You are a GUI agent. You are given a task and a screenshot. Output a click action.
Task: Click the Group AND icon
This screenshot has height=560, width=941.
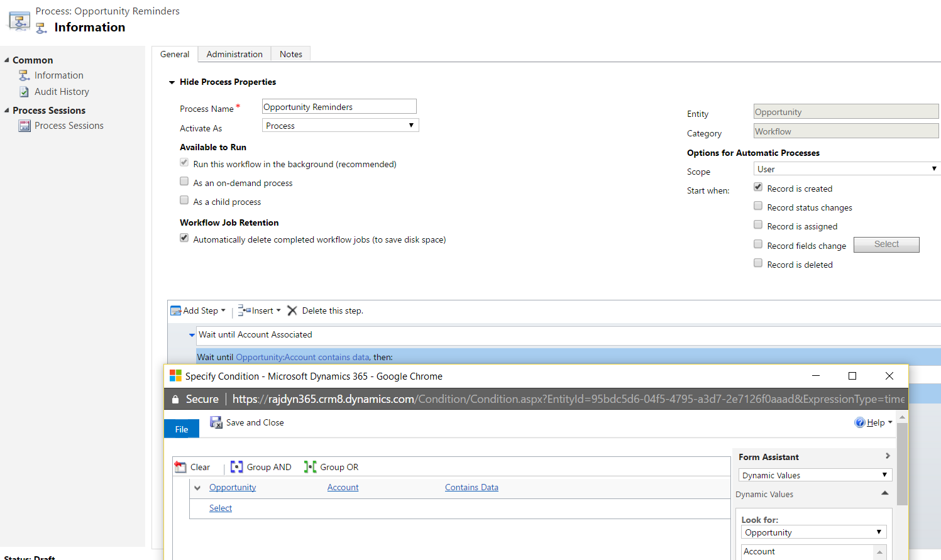pos(236,467)
